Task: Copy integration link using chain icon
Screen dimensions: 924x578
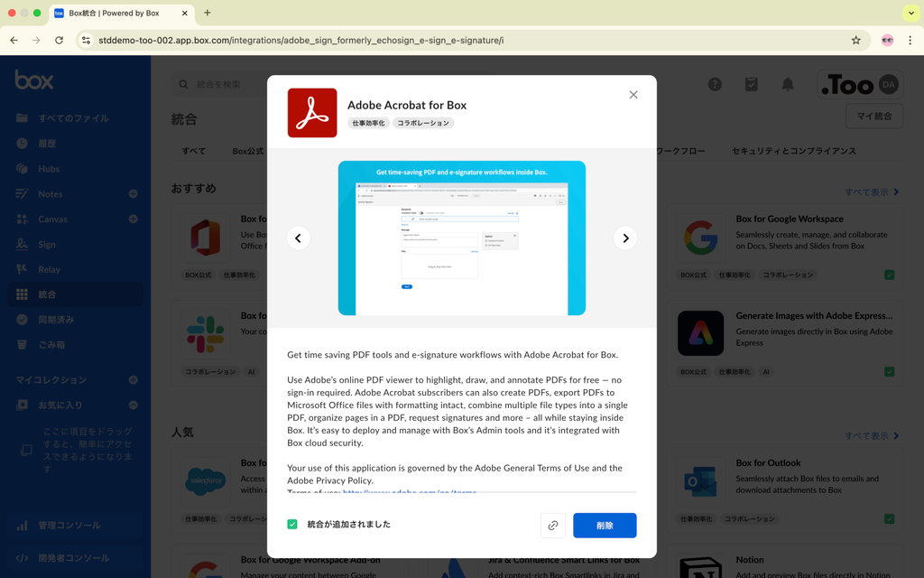Action: [x=553, y=526]
